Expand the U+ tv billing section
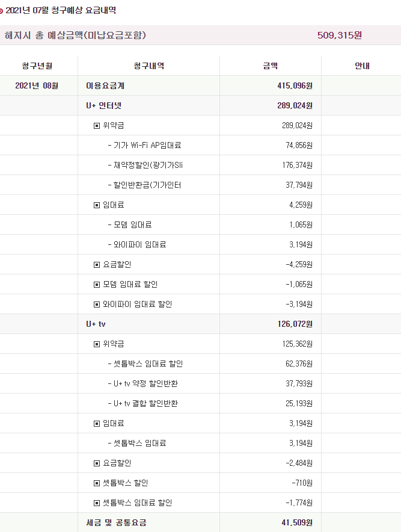Image resolution: width=401 pixels, height=532 pixels. 96,324
